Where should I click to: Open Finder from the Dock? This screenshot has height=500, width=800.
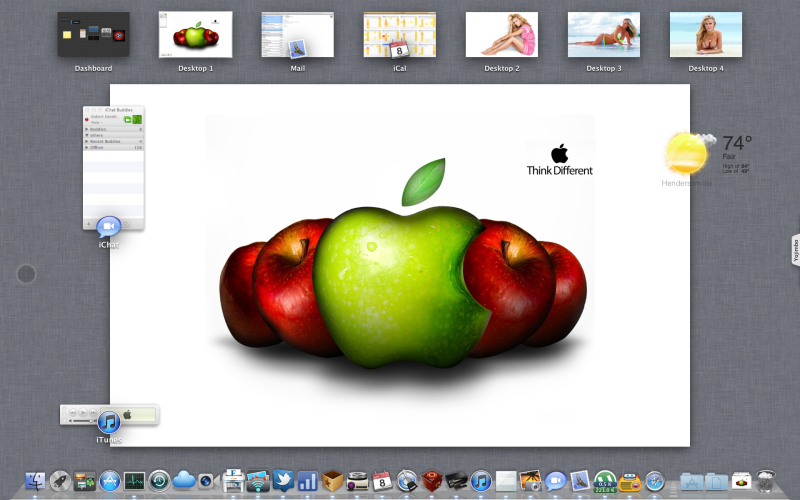(x=35, y=481)
